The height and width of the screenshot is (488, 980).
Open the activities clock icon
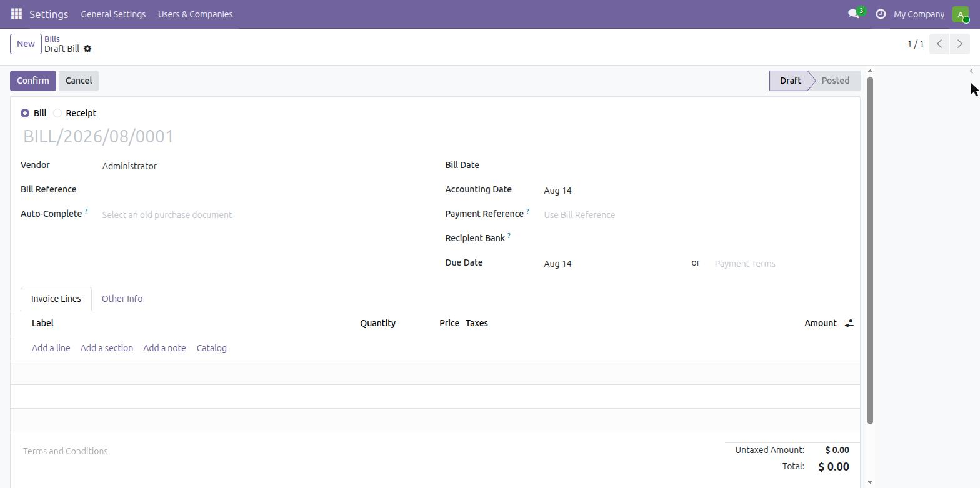pyautogui.click(x=881, y=14)
